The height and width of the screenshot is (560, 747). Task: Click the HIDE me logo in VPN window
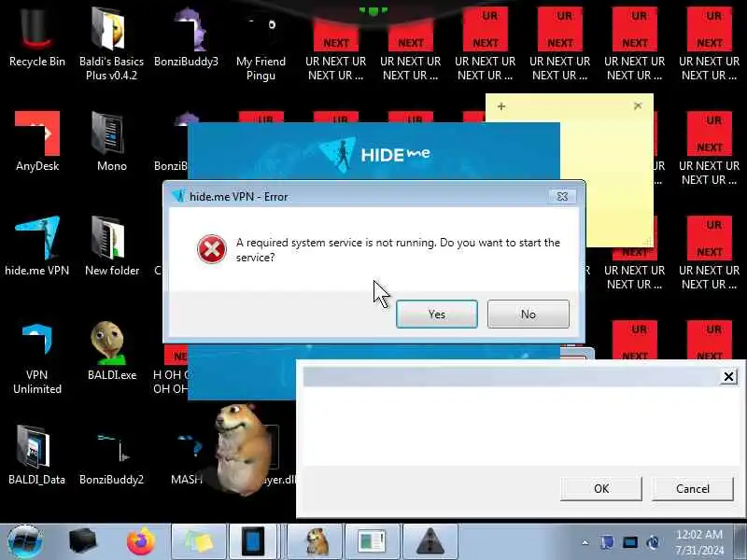pos(374,154)
